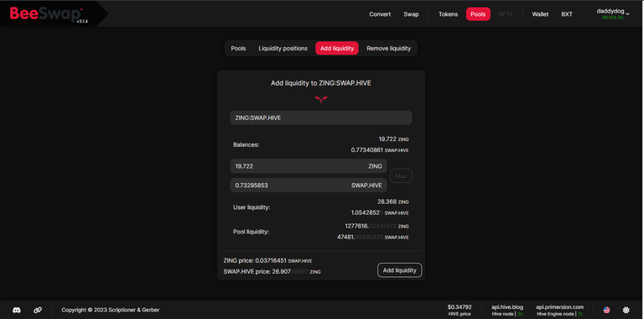
Task: Click the Pool liquidity 1277616 ZING value
Action: tap(377, 226)
